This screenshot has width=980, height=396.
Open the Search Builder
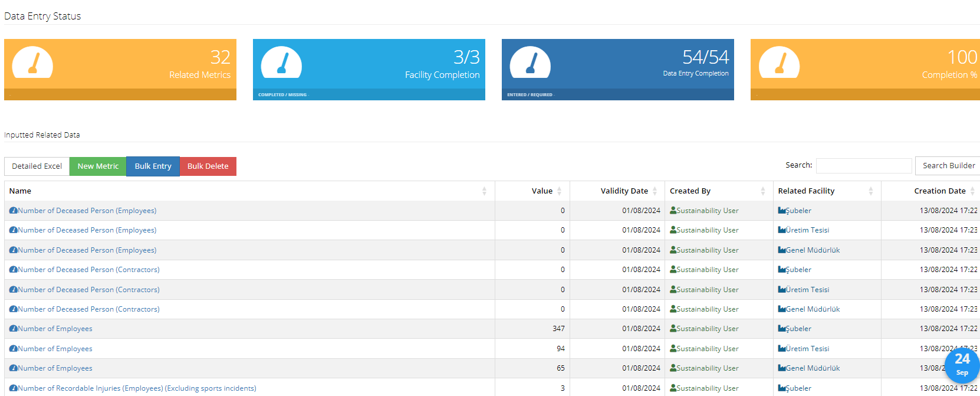click(x=948, y=166)
